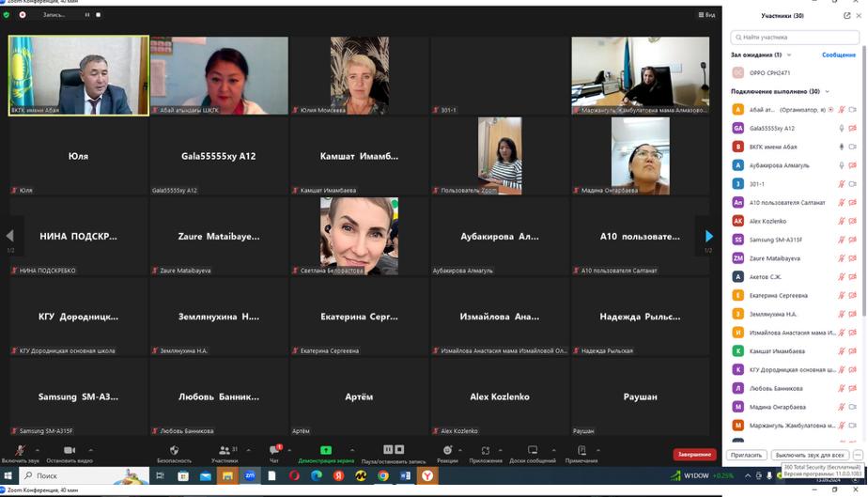Open Участники from the bottom toolbar

click(x=225, y=450)
